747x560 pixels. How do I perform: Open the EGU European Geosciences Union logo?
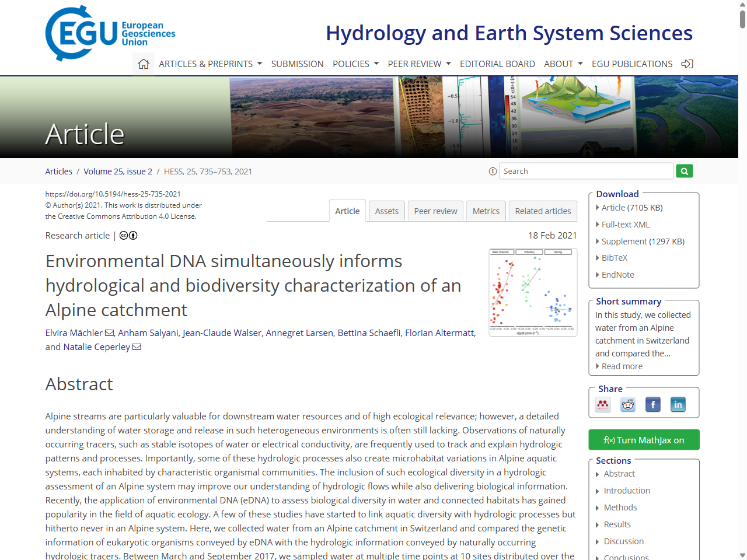[x=110, y=33]
